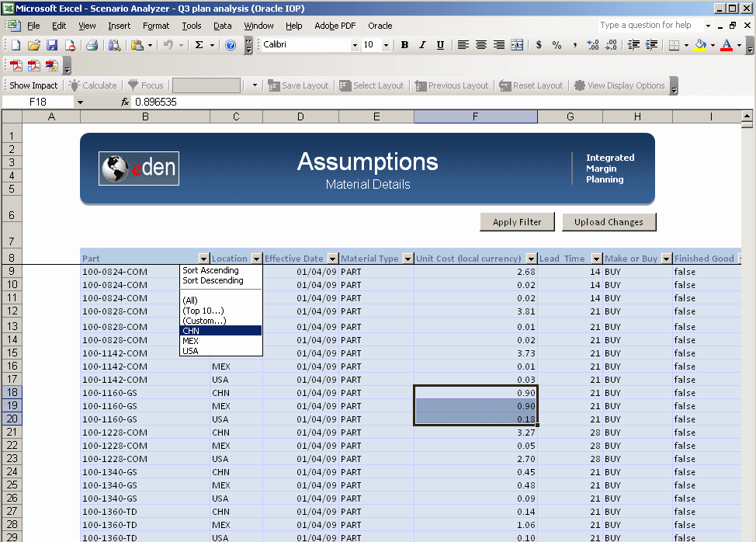Click the Type a question for help box
This screenshot has height=542, width=756.
[x=650, y=25]
